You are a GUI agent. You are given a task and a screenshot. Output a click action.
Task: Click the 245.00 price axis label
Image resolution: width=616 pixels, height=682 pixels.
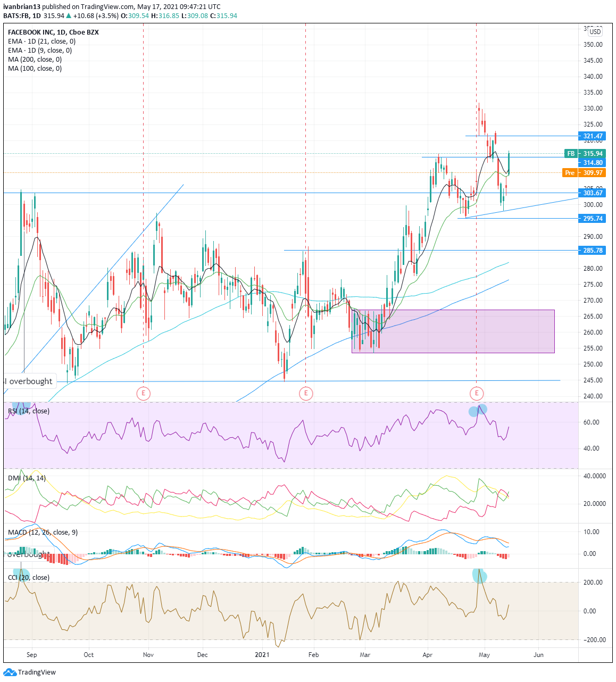(x=593, y=380)
